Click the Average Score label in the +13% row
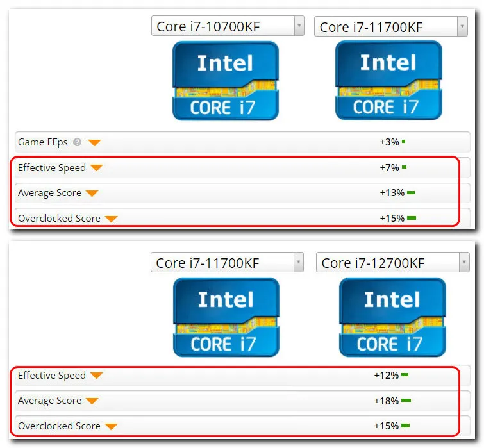Screen dimensions: 484x448 click(49, 193)
